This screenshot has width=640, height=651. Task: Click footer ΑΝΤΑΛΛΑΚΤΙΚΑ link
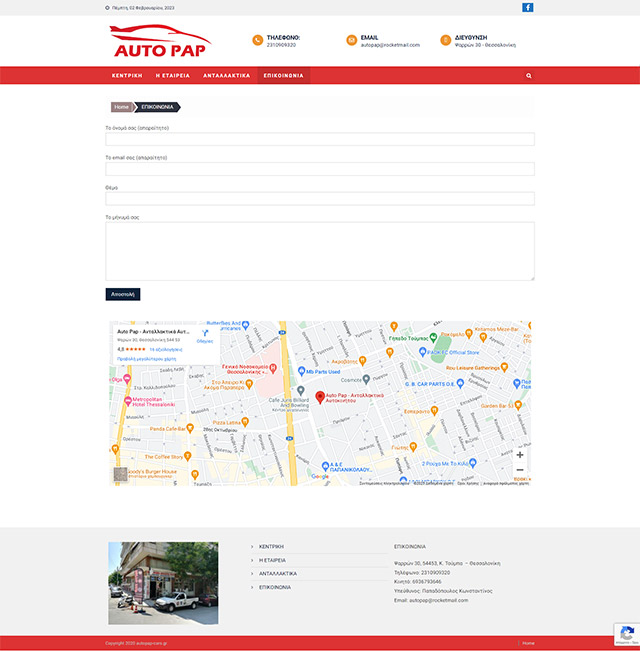[278, 573]
